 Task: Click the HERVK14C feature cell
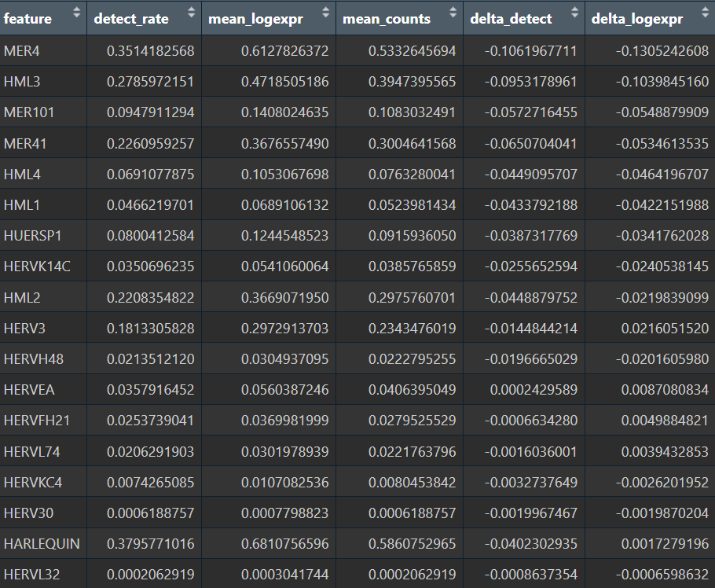click(37, 266)
